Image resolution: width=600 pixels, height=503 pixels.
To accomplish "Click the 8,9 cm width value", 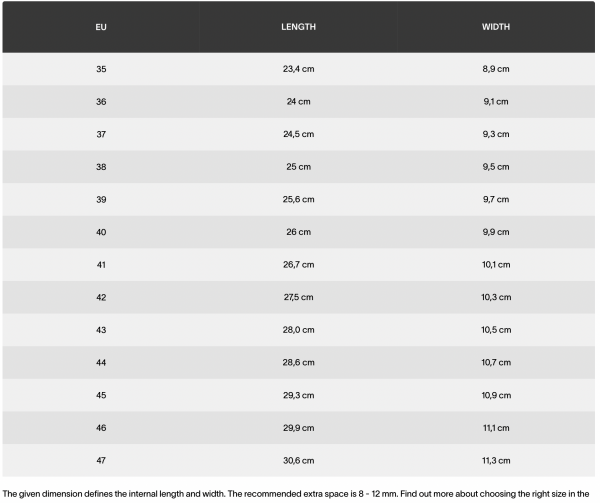I will pyautogui.click(x=496, y=69).
